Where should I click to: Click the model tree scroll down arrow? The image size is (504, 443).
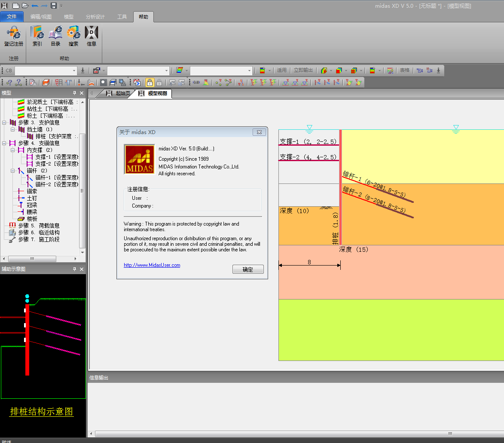82,252
